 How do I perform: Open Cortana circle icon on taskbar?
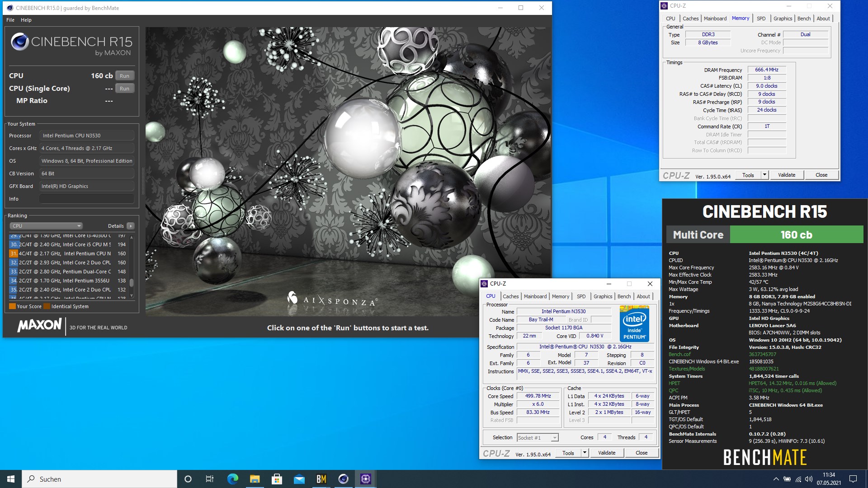(x=188, y=479)
